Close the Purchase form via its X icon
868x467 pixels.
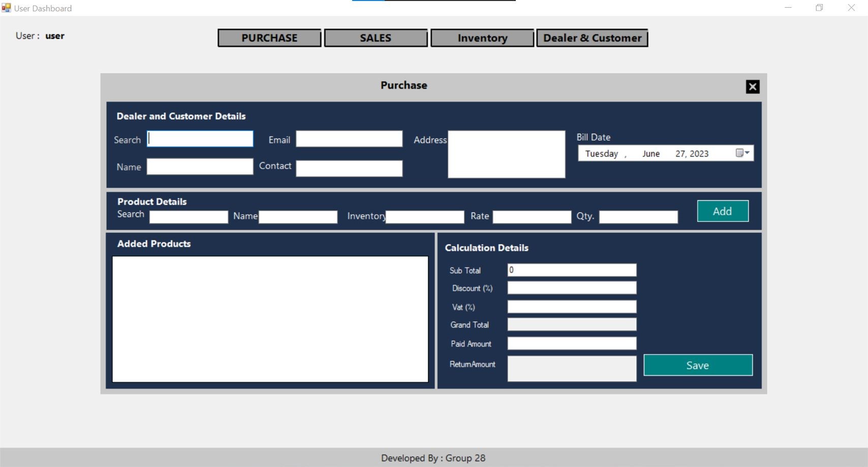752,86
